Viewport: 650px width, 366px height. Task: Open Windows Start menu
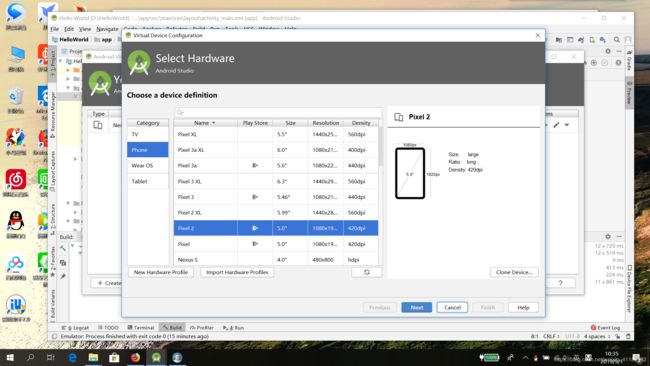click(x=10, y=357)
